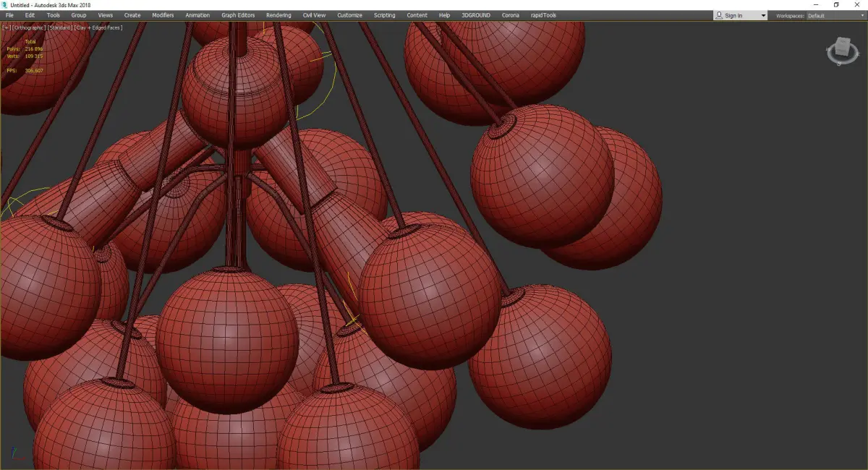Open the Corona menu
Image resolution: width=868 pixels, height=470 pixels.
pos(510,15)
